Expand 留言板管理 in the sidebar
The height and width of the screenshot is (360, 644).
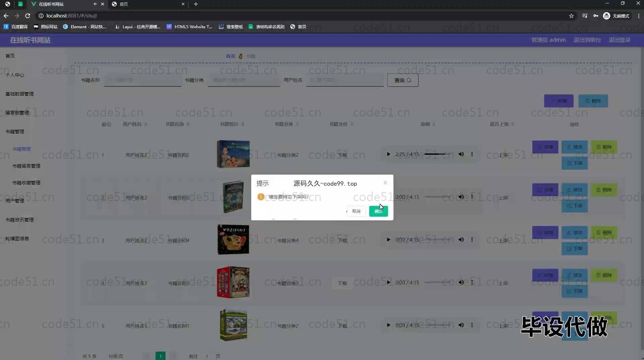[17, 113]
